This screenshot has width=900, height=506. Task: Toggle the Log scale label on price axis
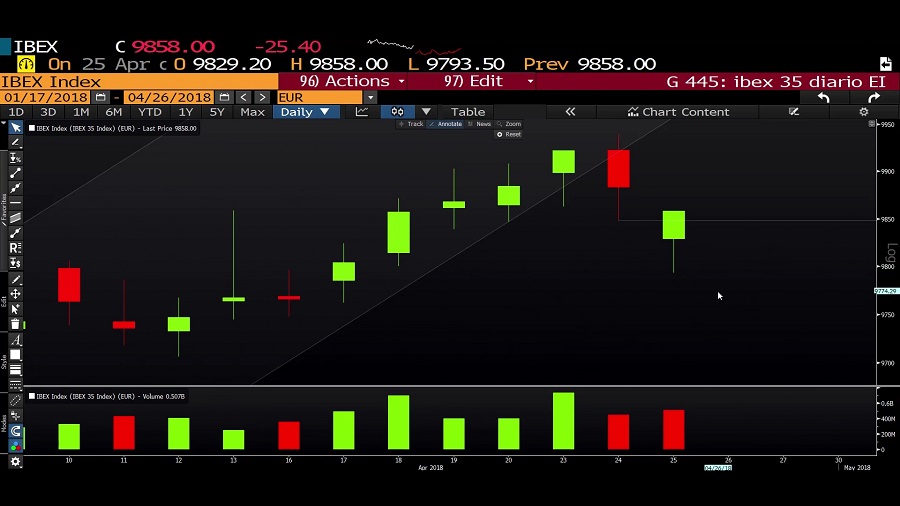pos(891,253)
